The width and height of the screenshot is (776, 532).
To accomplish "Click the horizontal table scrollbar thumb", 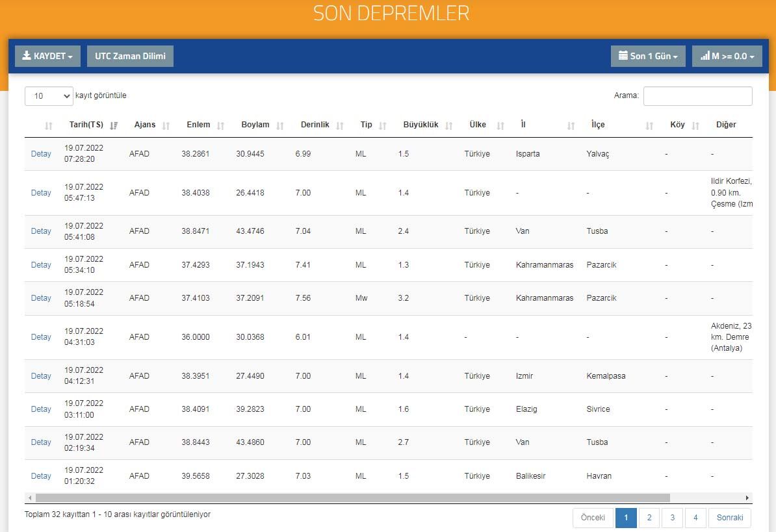I will [x=352, y=498].
